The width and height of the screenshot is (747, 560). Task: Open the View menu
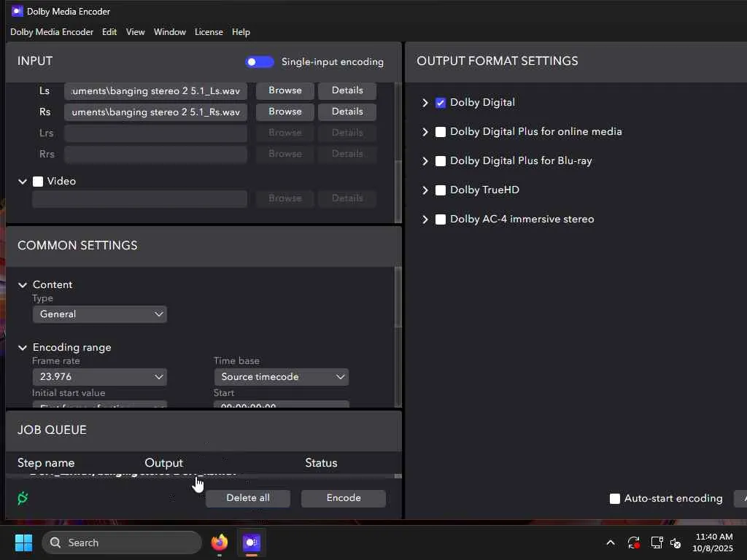coord(135,32)
